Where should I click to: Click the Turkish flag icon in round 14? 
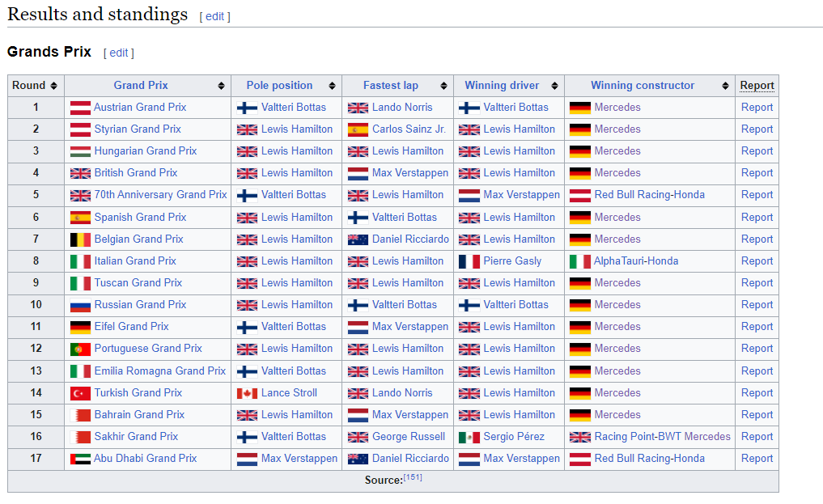(80, 393)
